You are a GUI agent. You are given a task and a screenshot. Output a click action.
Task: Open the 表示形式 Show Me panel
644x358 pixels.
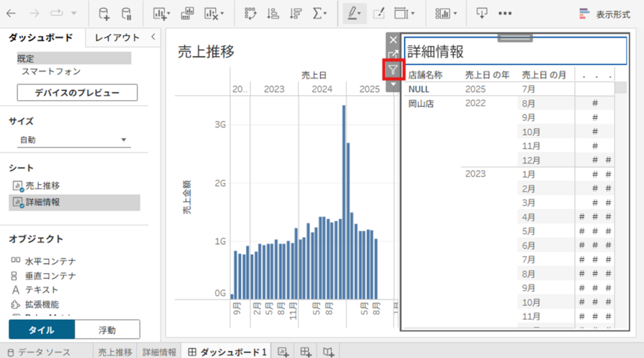pos(604,14)
